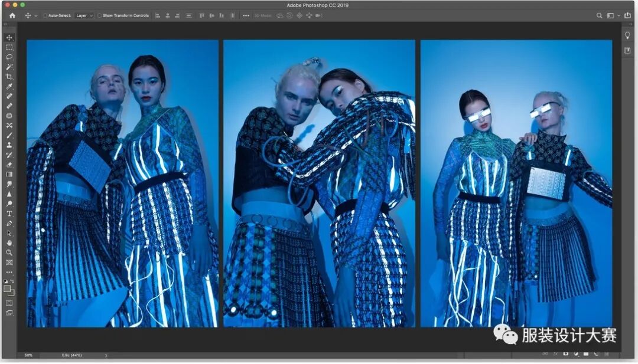Select the Rectangular Marquee tool

pyautogui.click(x=9, y=47)
